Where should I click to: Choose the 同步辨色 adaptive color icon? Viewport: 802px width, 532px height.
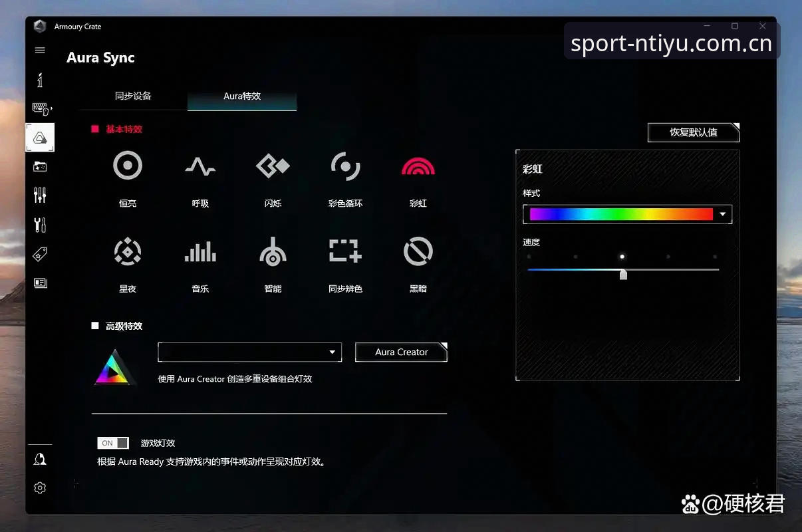coord(345,251)
